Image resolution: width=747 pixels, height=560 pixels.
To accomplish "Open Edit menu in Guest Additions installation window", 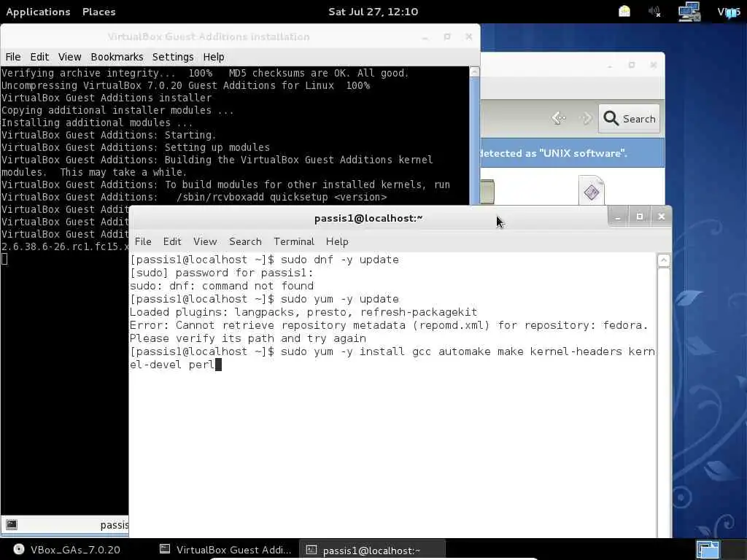I will (x=39, y=57).
